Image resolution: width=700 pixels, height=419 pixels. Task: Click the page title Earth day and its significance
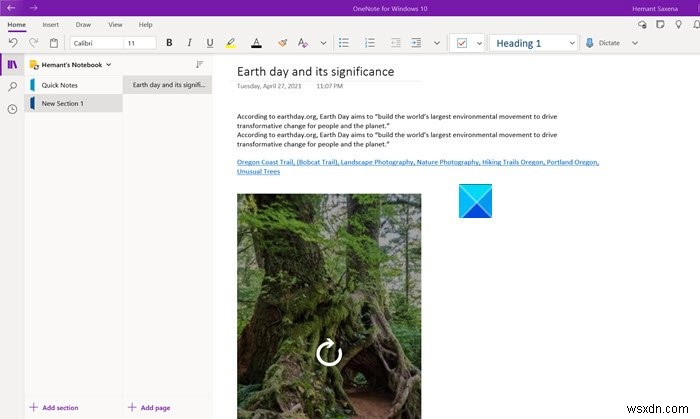[315, 71]
